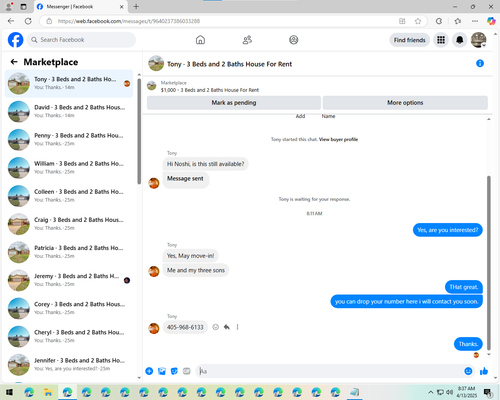Open the David conversation

coord(69,111)
